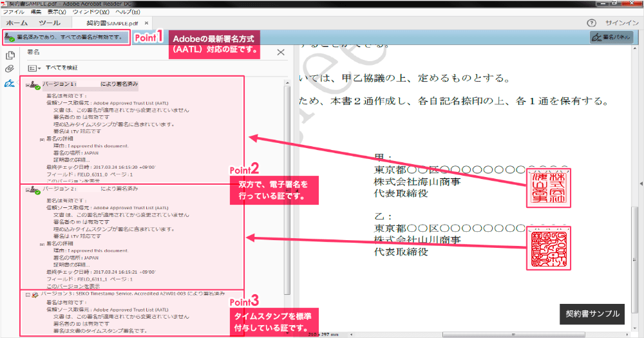644x338 pixels.
Task: Click 署名は LTV 対応です under バージョン 1
Action: [x=77, y=131]
